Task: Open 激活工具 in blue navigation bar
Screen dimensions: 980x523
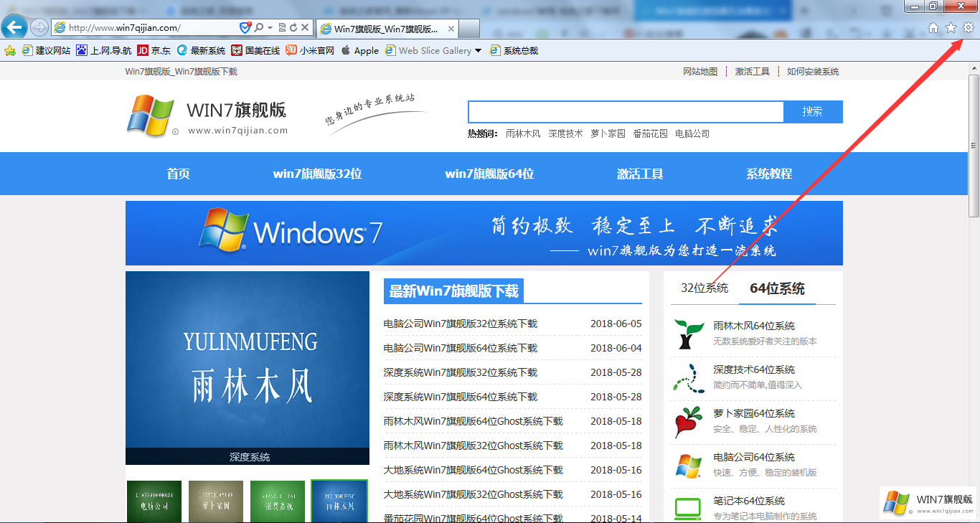Action: (640, 174)
